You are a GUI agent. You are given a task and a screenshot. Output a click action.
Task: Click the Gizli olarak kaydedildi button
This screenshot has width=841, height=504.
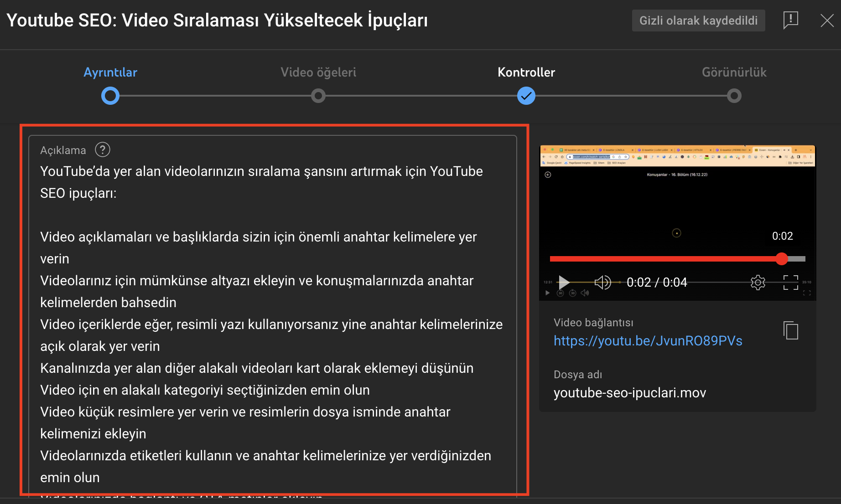(698, 21)
